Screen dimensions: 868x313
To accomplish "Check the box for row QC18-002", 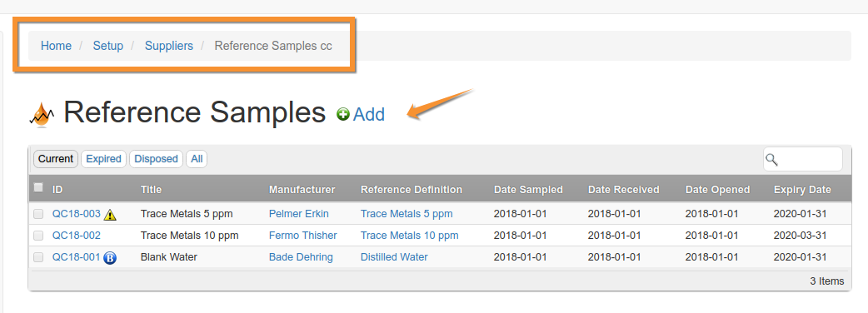I will (38, 236).
